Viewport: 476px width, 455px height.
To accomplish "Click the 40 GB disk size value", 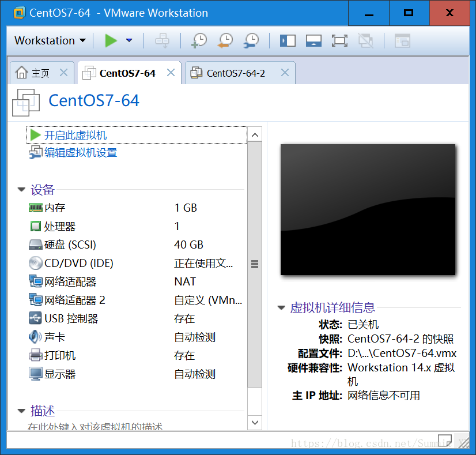I will coord(189,245).
